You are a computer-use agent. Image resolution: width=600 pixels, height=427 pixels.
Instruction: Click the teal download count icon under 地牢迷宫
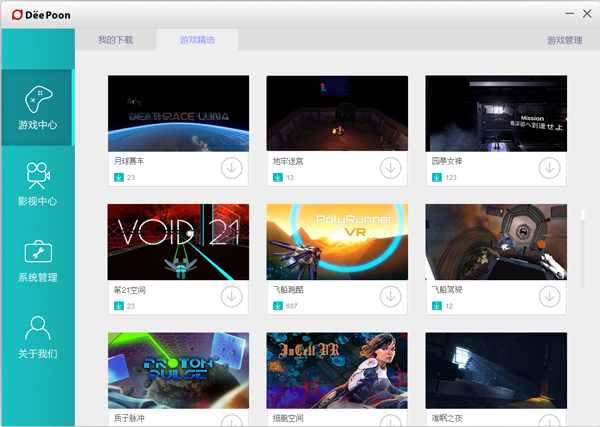(x=278, y=178)
